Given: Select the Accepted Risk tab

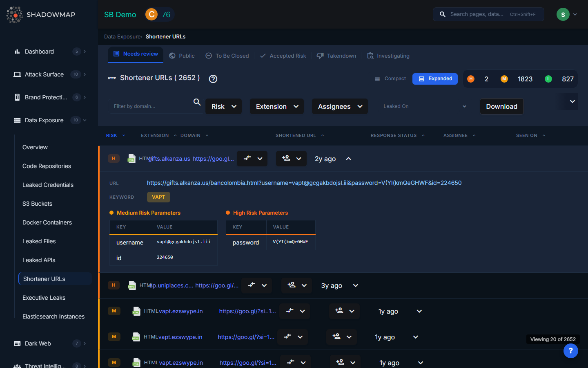Looking at the screenshot, I should click(x=283, y=56).
